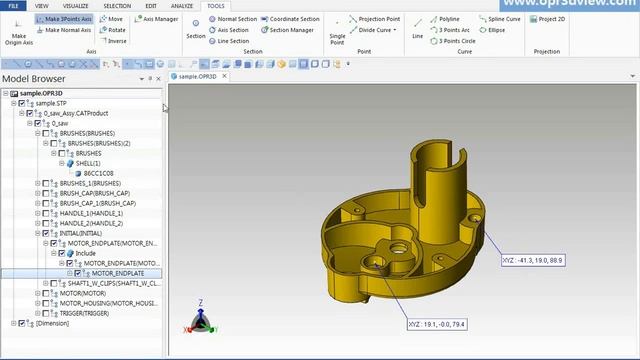Open the Axis Manager

coord(156,19)
